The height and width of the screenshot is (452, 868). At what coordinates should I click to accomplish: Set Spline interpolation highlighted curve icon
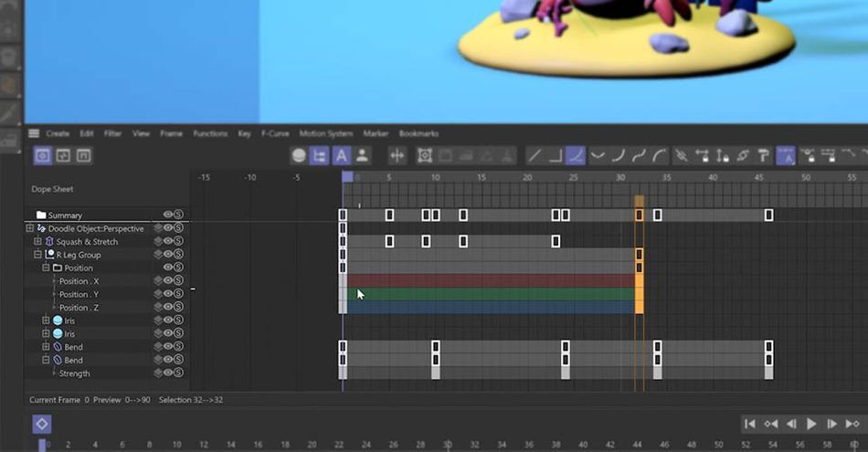tap(576, 156)
